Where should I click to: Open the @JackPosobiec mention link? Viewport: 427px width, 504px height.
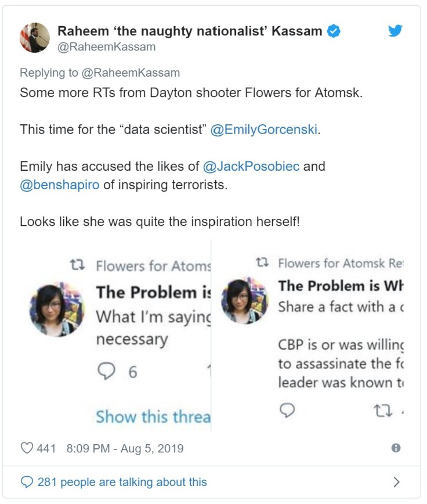251,167
